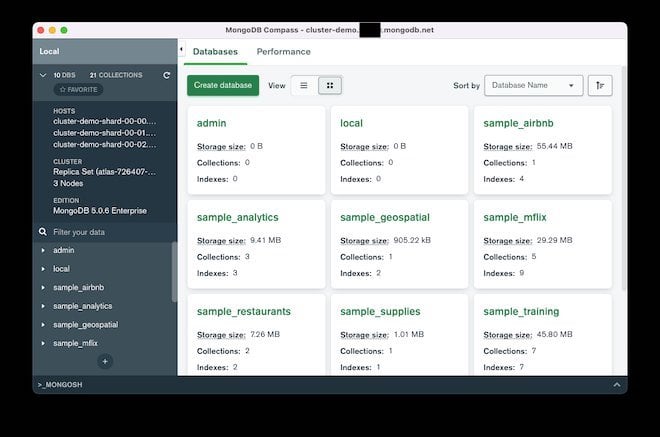Collapse the connection details chevron

(43, 75)
